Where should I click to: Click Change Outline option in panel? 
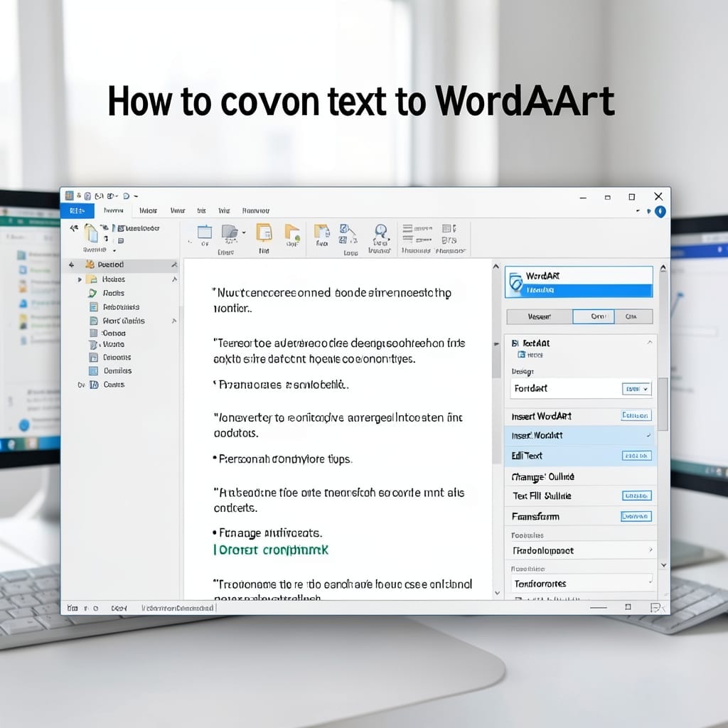pos(542,477)
